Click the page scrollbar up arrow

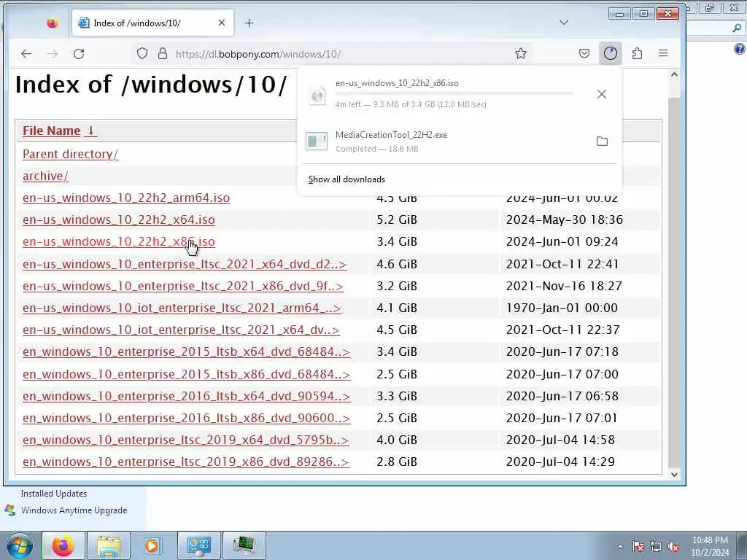(674, 74)
